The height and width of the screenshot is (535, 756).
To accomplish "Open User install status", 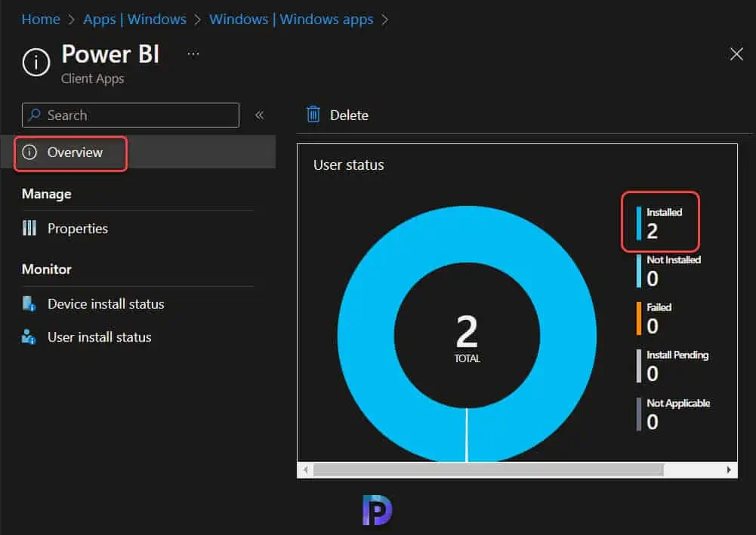I will tap(100, 337).
